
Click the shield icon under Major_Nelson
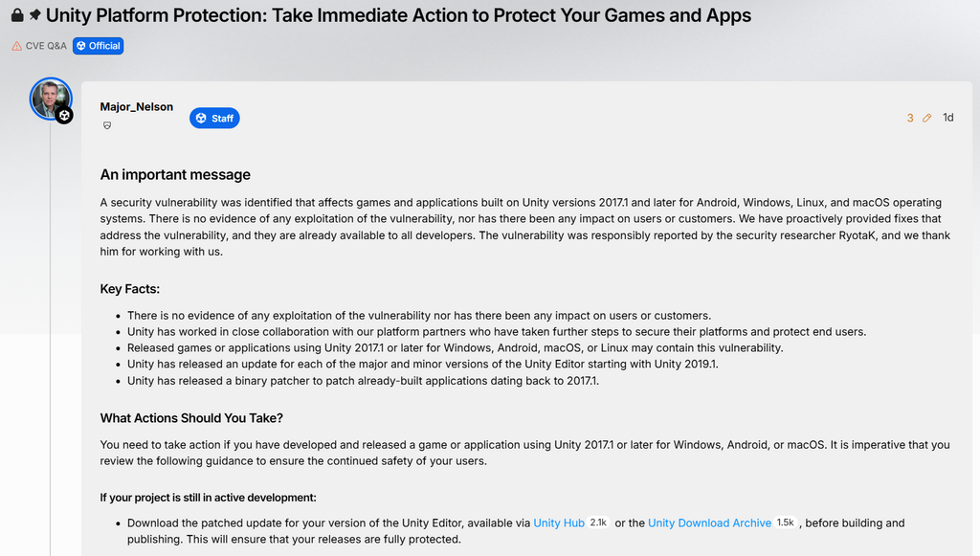pos(106,125)
